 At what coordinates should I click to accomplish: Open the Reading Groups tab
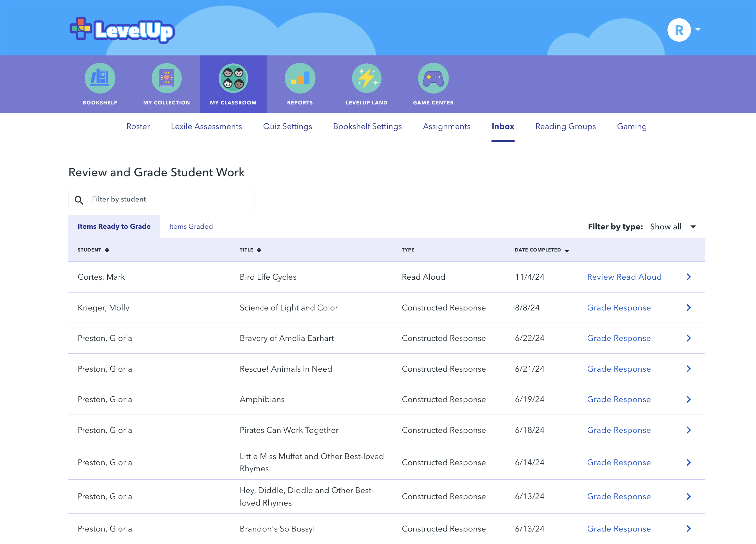565,127
